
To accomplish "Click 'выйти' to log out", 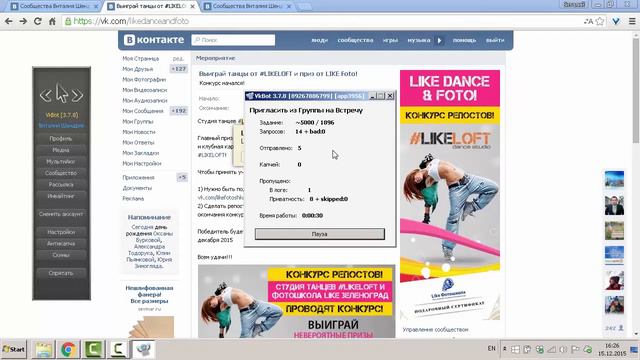I will [495, 40].
